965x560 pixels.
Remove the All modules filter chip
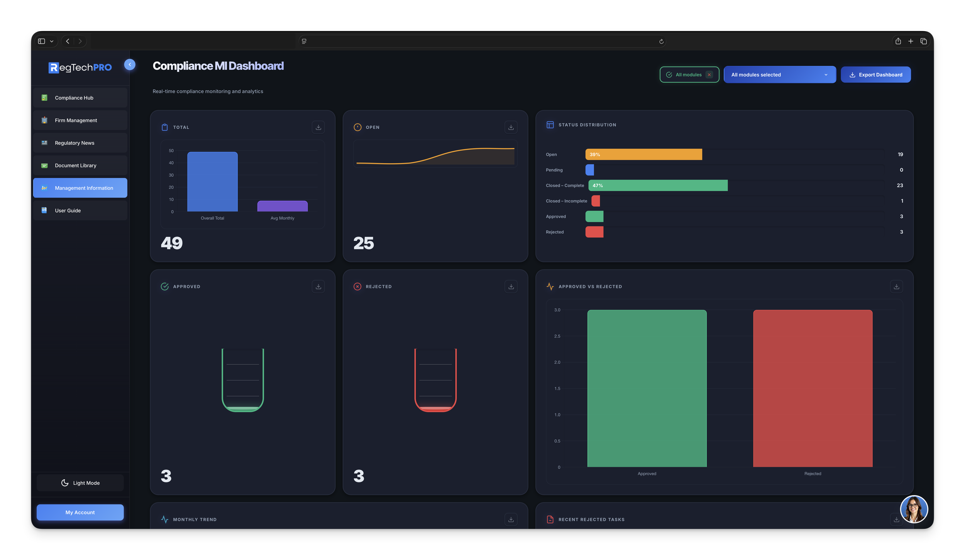click(709, 74)
